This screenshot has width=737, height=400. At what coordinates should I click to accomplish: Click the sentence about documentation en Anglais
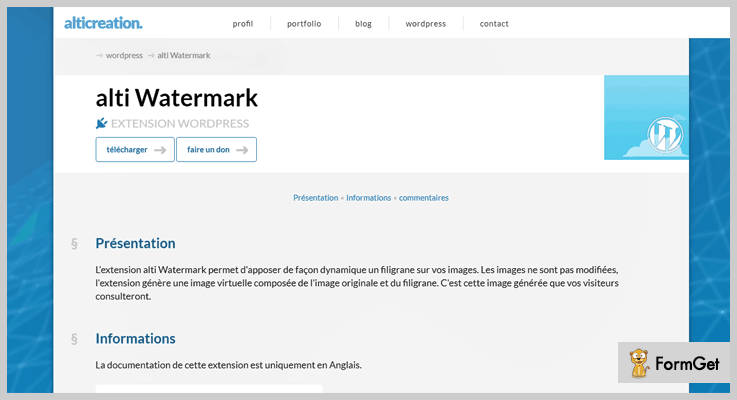click(x=228, y=365)
